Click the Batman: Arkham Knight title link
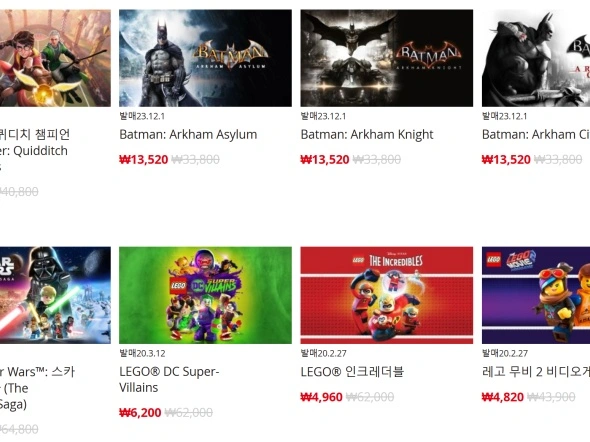 click(367, 134)
